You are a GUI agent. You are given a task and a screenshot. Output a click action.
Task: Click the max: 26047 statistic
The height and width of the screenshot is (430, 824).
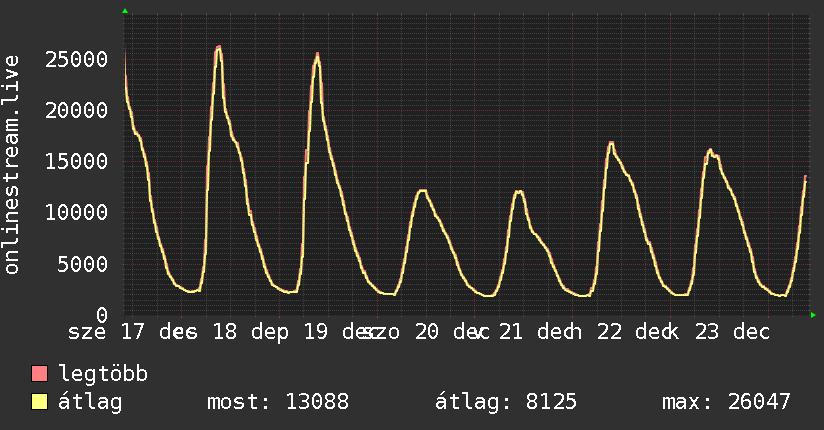[726, 402]
